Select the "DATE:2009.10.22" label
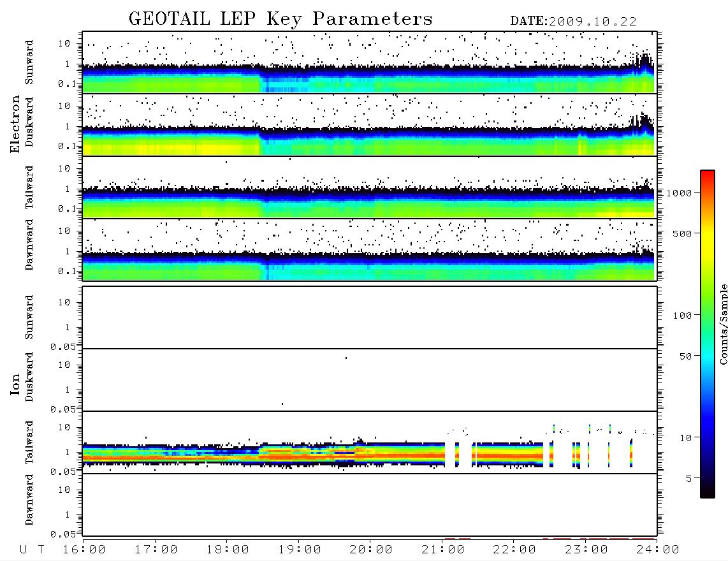Screen dimensions: 728x561 (573, 22)
